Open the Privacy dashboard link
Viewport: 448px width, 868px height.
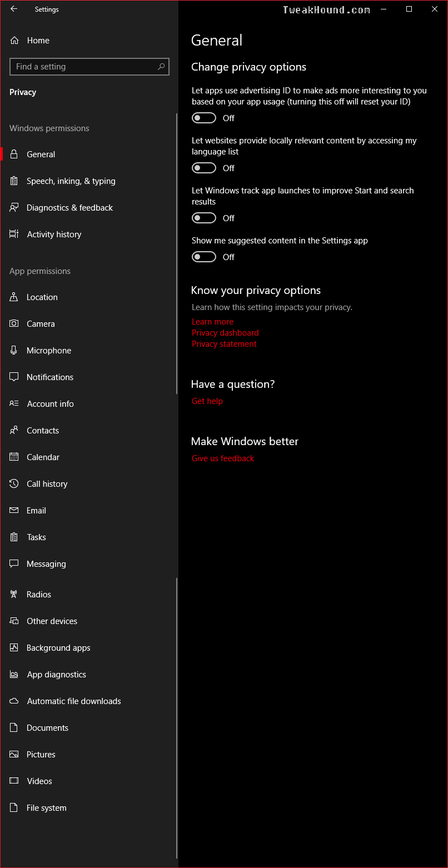tap(225, 332)
